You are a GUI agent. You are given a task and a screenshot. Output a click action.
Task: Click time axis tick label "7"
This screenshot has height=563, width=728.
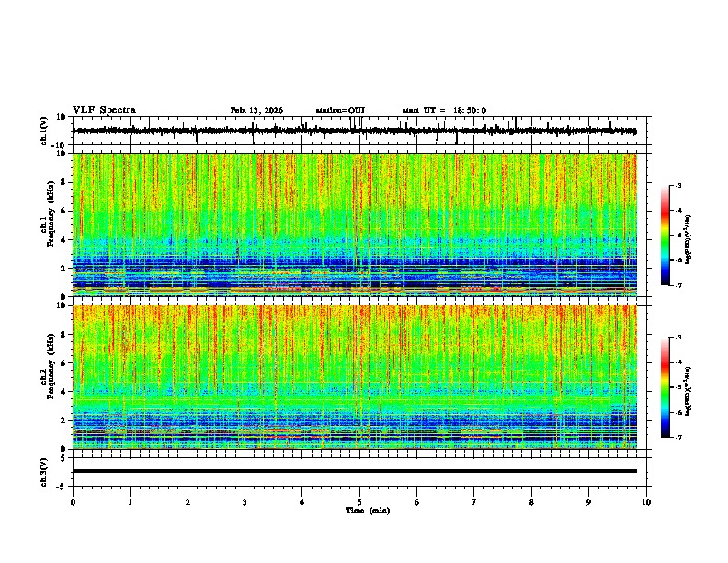pyautogui.click(x=474, y=502)
